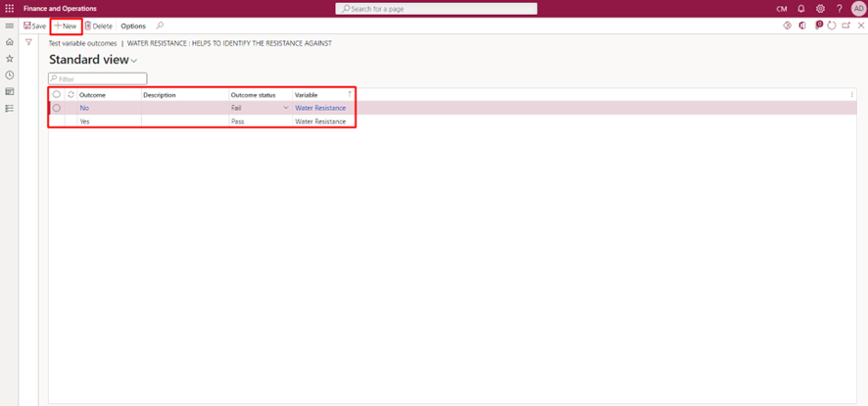The image size is (868, 406).
Task: Open Water Resistance link in No row
Action: pyautogui.click(x=320, y=108)
